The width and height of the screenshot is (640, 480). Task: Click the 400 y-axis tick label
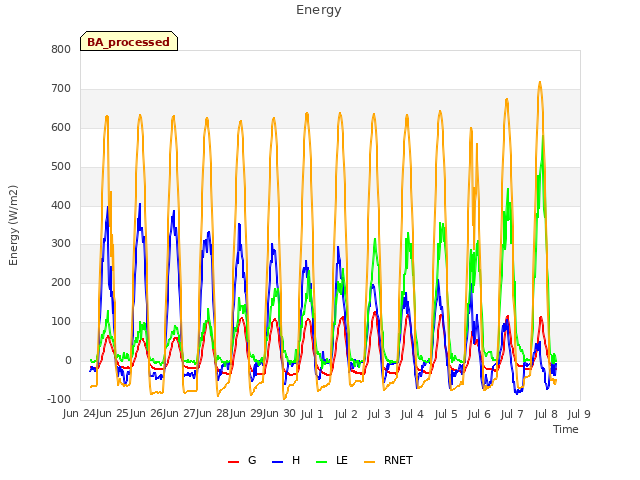click(x=61, y=205)
